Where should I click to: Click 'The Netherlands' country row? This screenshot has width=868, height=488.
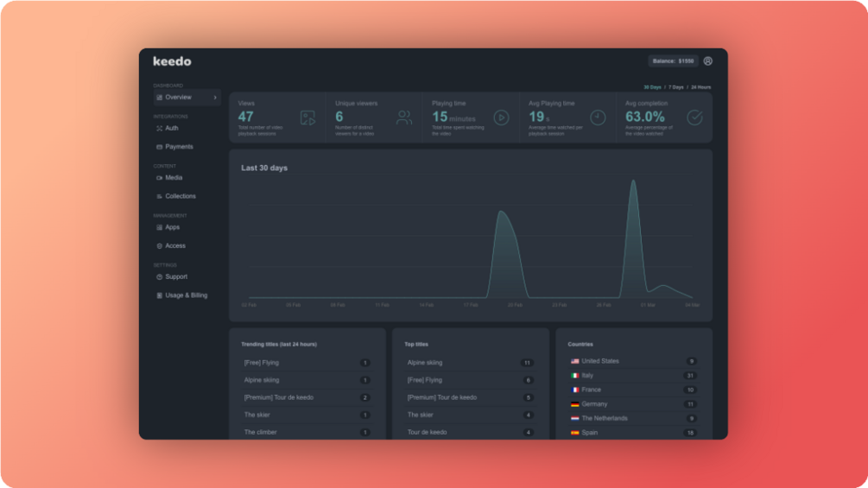tap(633, 419)
